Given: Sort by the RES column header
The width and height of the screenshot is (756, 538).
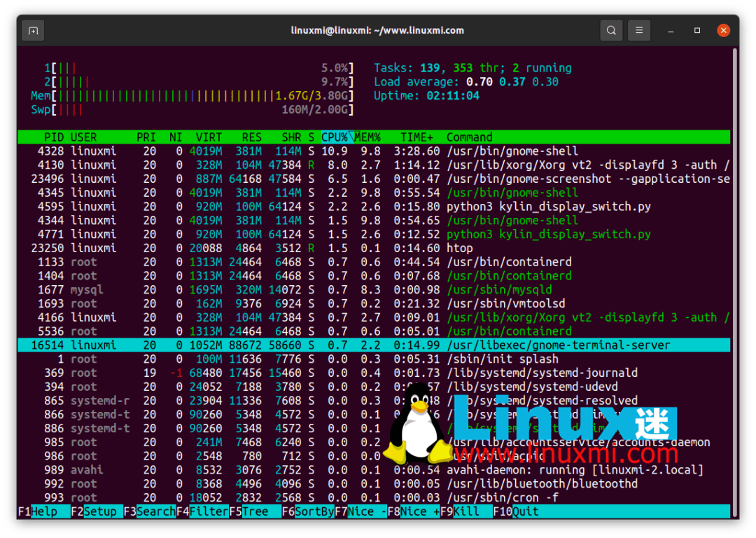Looking at the screenshot, I should [x=252, y=137].
